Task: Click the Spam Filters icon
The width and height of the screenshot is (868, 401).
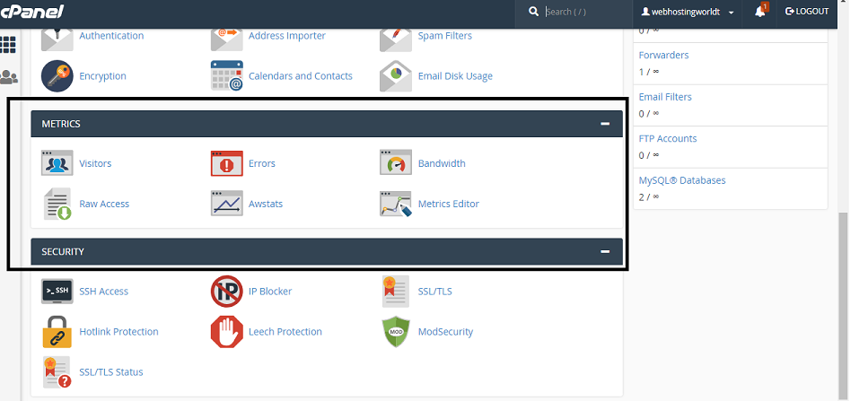Action: [x=396, y=39]
